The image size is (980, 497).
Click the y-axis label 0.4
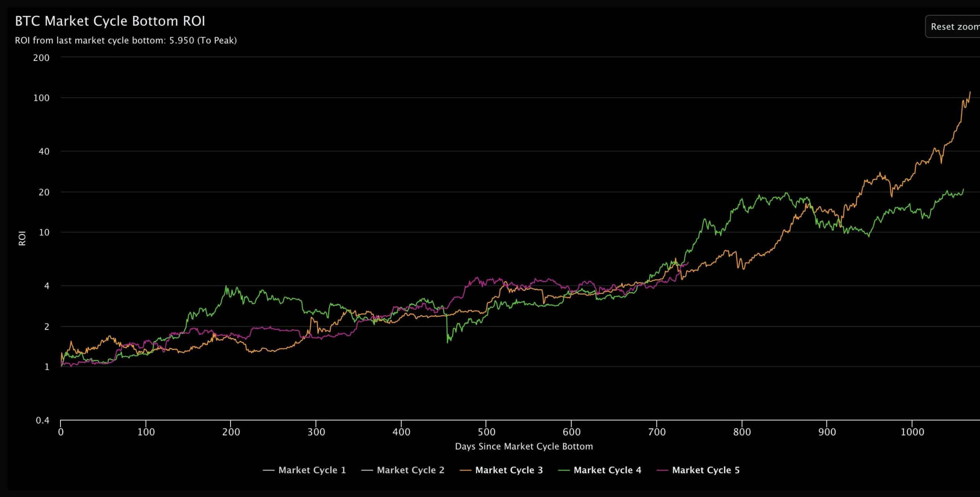tap(43, 420)
